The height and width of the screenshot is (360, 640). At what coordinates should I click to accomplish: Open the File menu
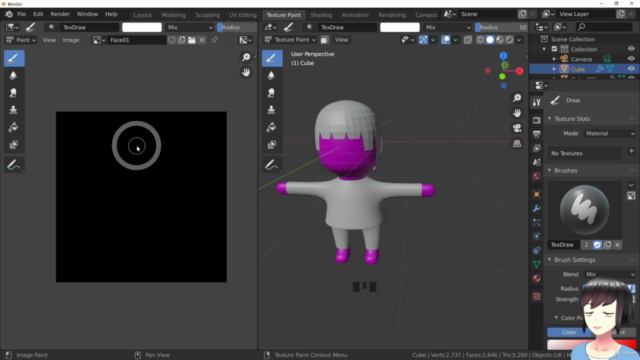point(21,14)
